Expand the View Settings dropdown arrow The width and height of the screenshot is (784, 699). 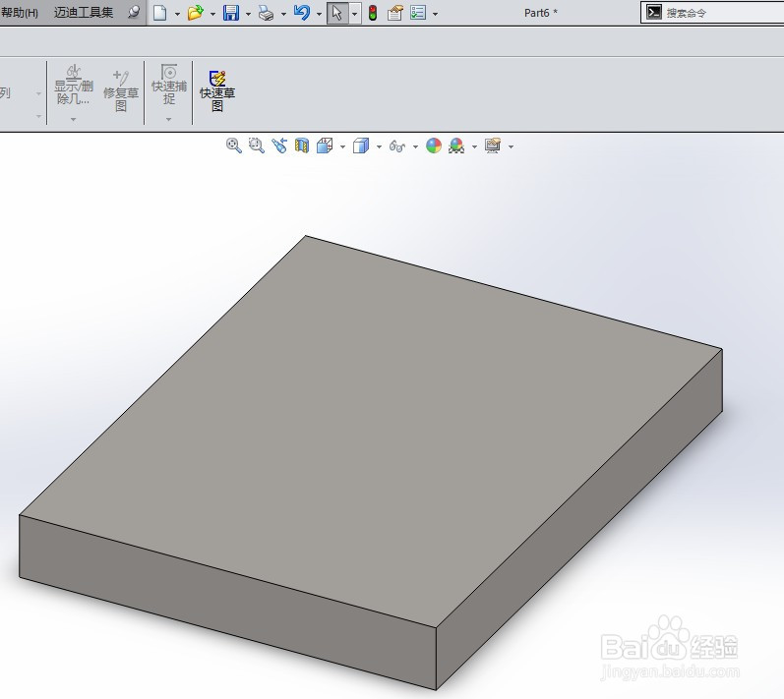coord(511,146)
